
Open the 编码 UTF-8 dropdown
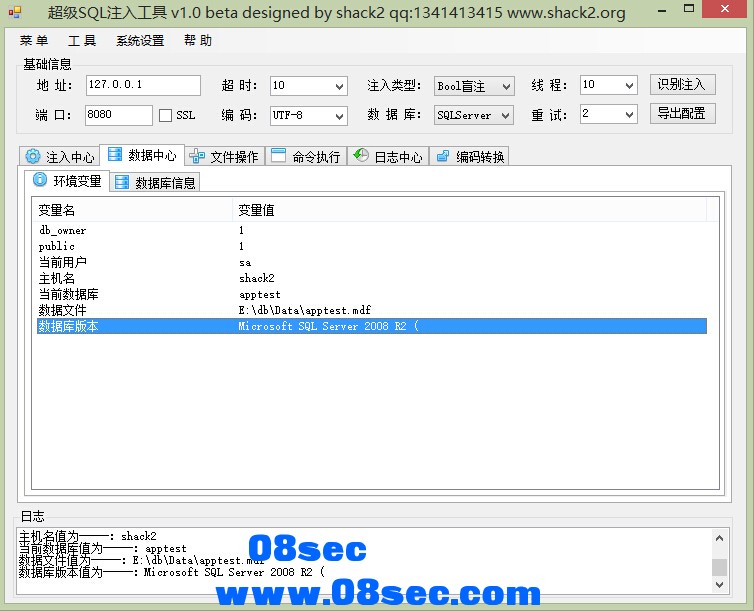339,116
